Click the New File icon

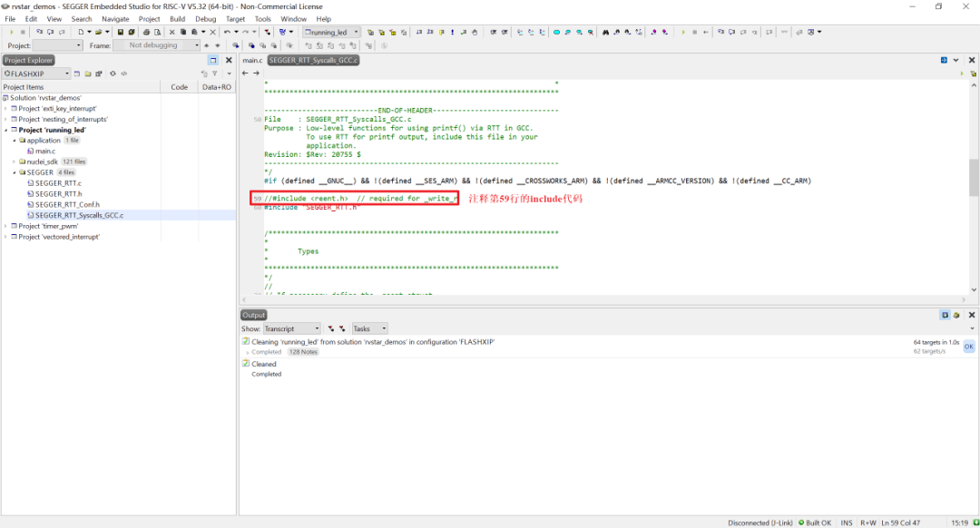(81, 32)
